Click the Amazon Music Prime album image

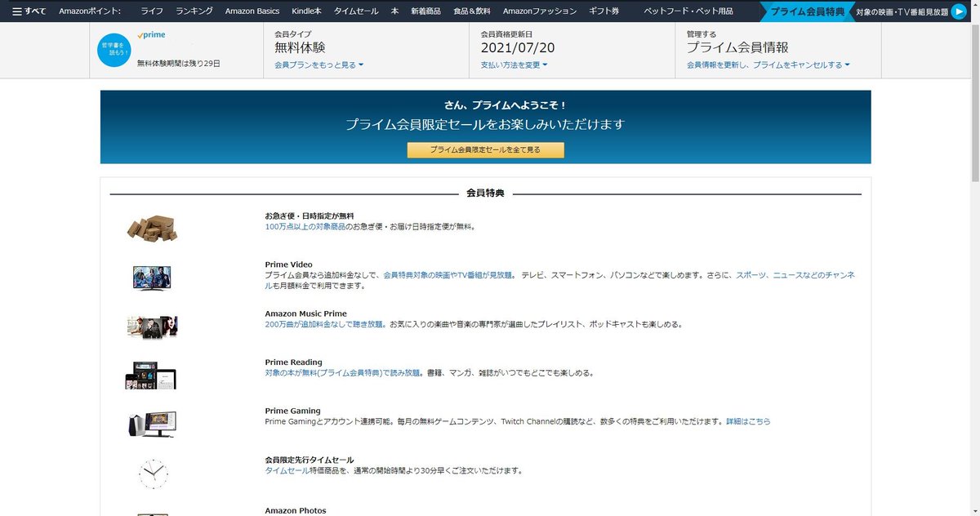152,327
